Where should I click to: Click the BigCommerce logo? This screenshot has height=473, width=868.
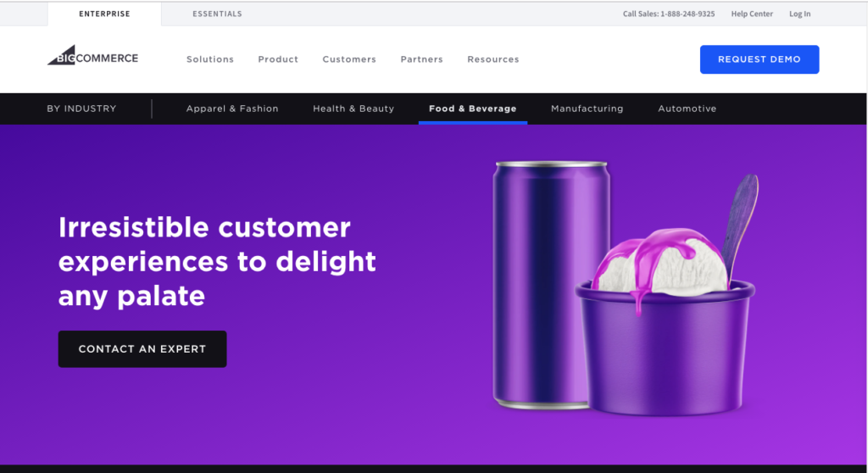coord(93,55)
